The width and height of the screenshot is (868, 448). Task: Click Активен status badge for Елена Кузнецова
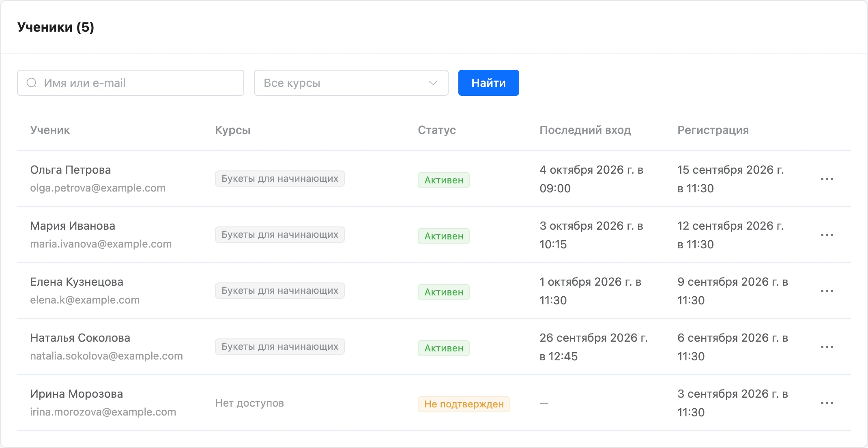(444, 292)
